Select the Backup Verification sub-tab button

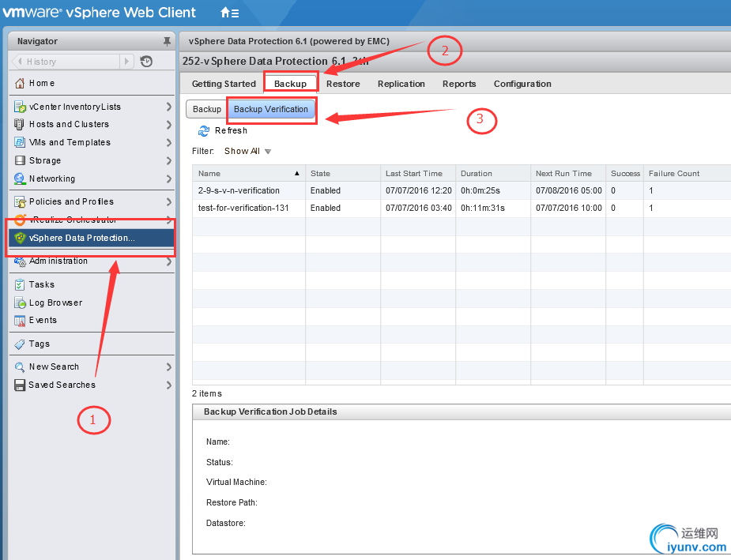pyautogui.click(x=271, y=109)
